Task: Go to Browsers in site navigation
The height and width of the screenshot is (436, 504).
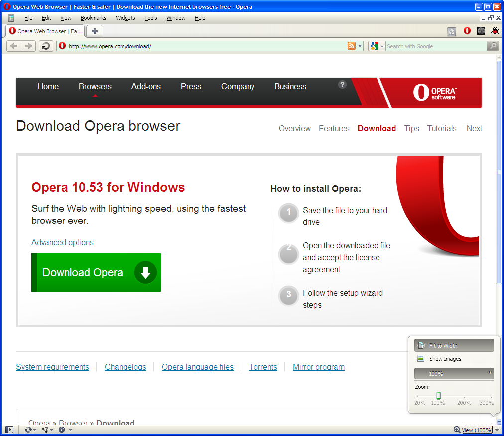Action: point(95,87)
